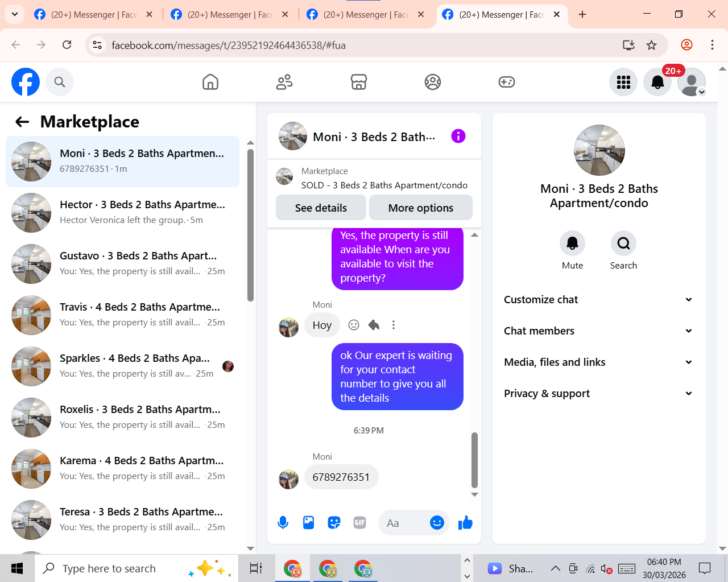Open the Facebook search magnifier
The image size is (728, 582).
(60, 82)
